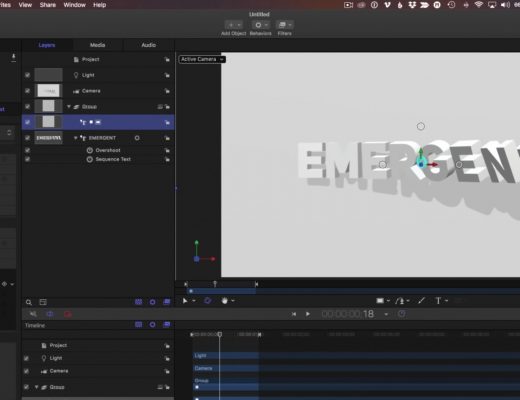
Task: Click the timecode display field
Action: coord(348,314)
